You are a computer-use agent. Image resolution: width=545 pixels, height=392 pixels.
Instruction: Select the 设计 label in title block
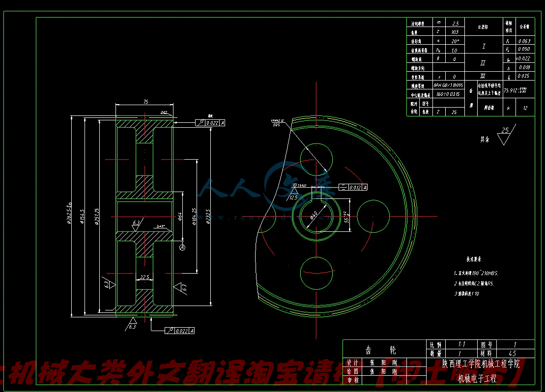[x=352, y=363]
